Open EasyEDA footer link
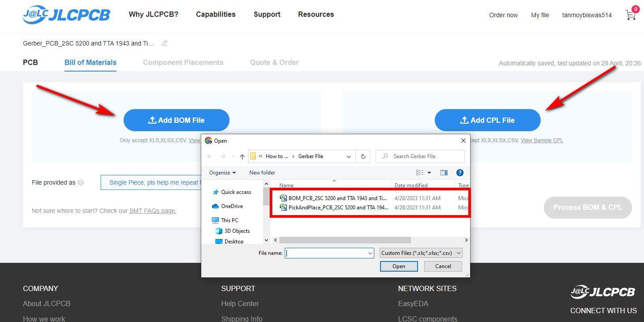 click(413, 304)
